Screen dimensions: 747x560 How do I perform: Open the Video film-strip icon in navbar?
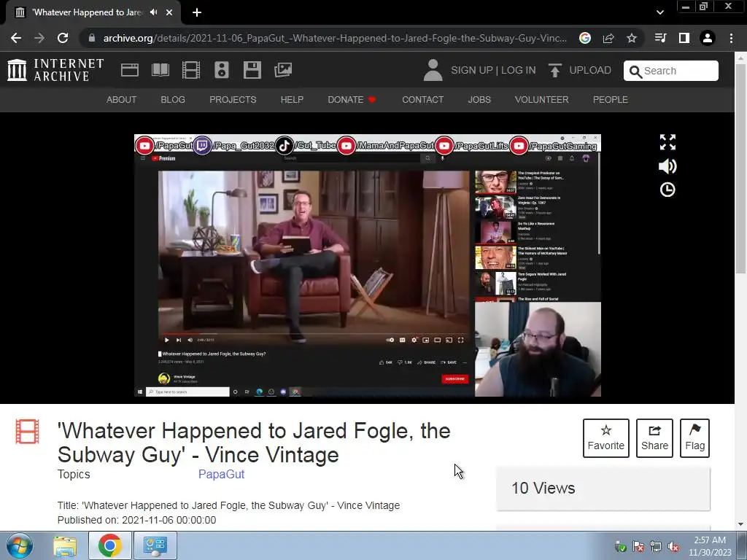[x=191, y=70]
